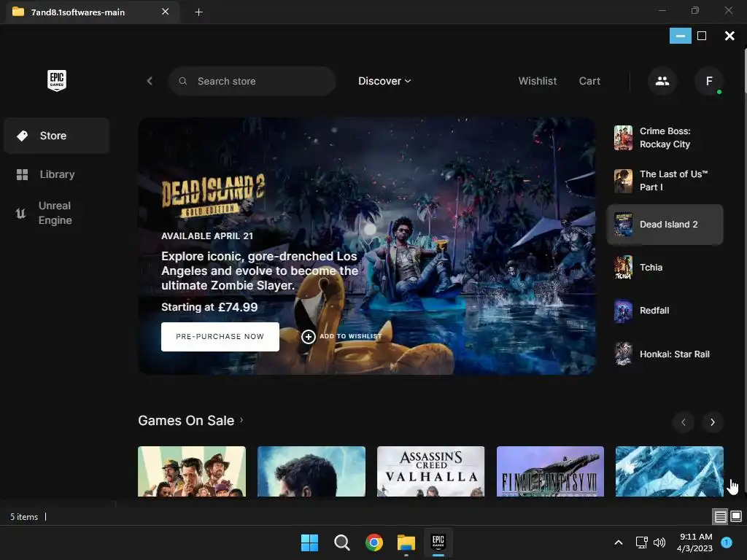This screenshot has height=560, width=747.
Task: Open the notification badge icon
Action: tap(727, 542)
